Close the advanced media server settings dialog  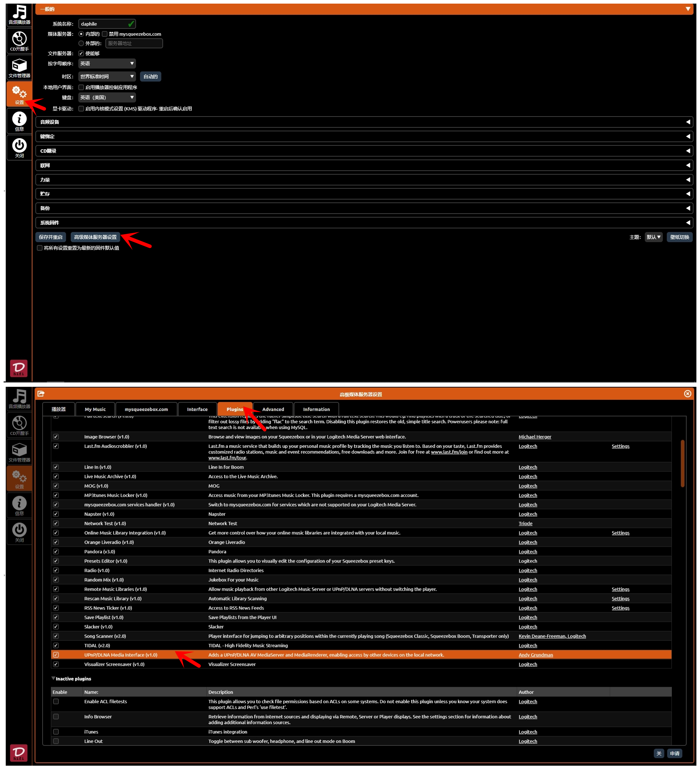point(687,394)
